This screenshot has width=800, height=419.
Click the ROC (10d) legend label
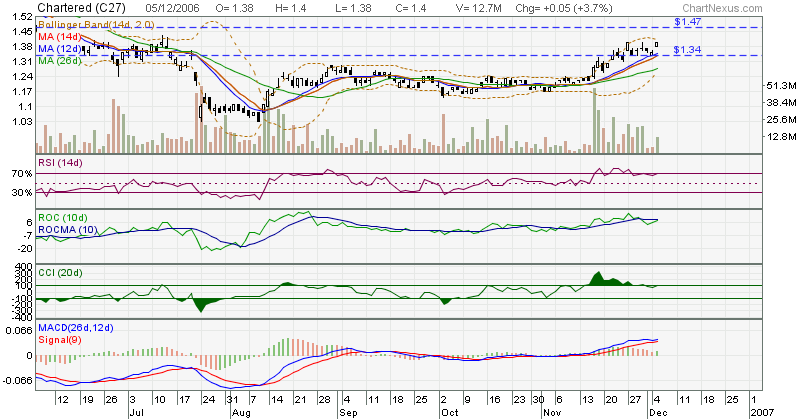click(x=63, y=218)
